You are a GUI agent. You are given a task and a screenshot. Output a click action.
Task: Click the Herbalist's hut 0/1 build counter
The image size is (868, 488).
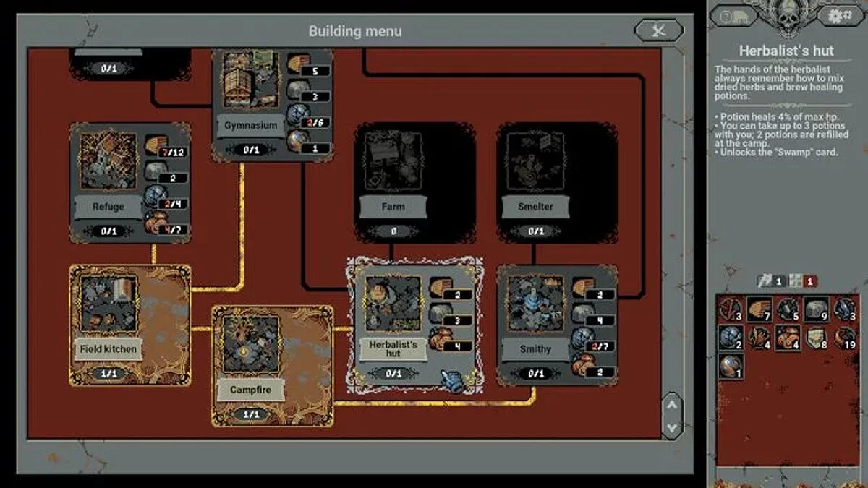[x=393, y=374]
